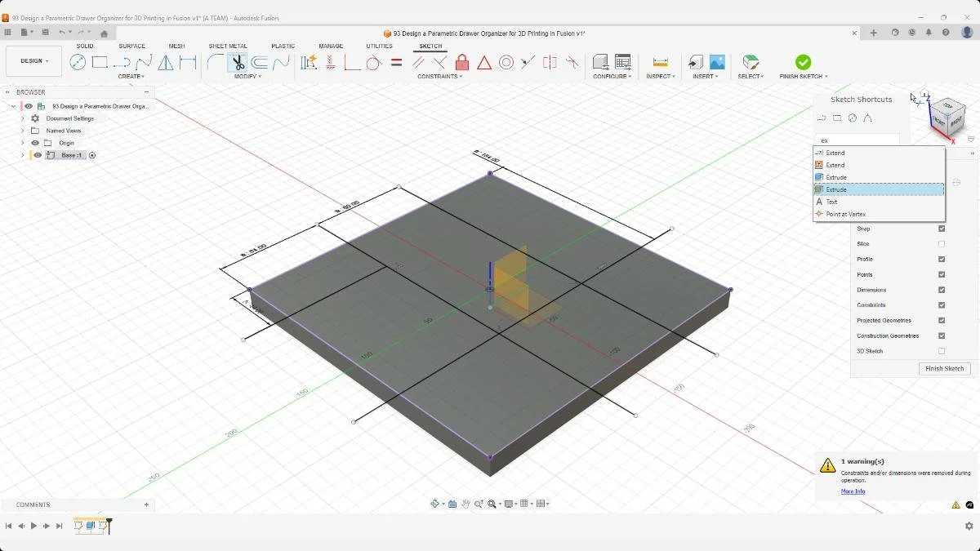
Task: Uncheck the Snap option
Action: [x=942, y=229]
